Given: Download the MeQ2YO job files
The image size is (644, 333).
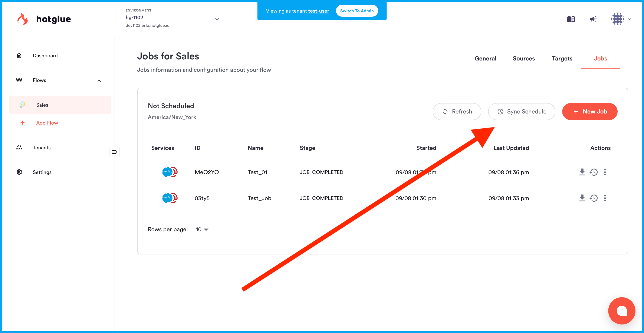Looking at the screenshot, I should click(x=582, y=172).
